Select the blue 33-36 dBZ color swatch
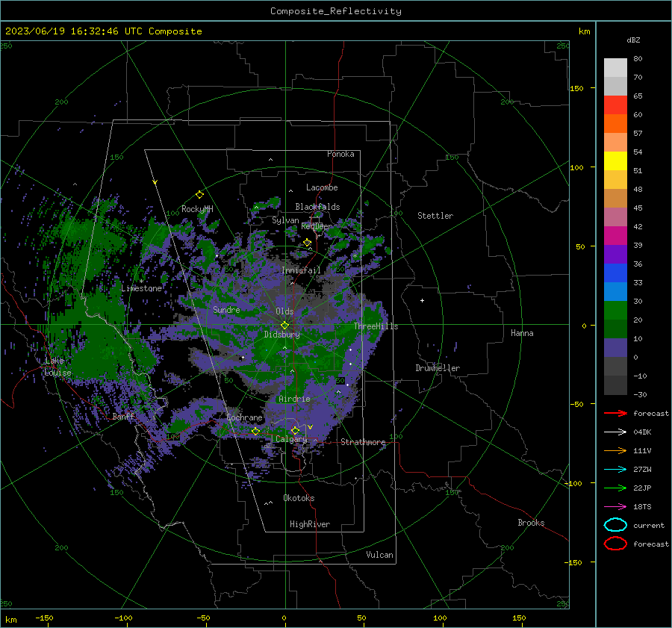 tap(615, 273)
